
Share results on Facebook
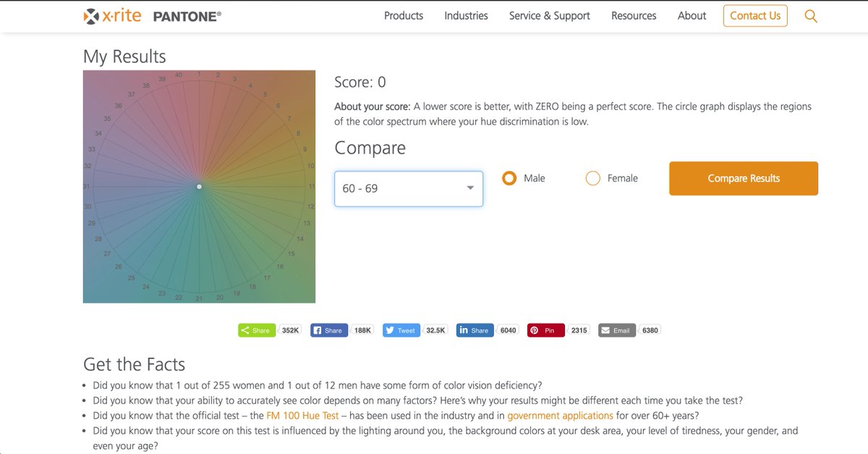pos(329,330)
